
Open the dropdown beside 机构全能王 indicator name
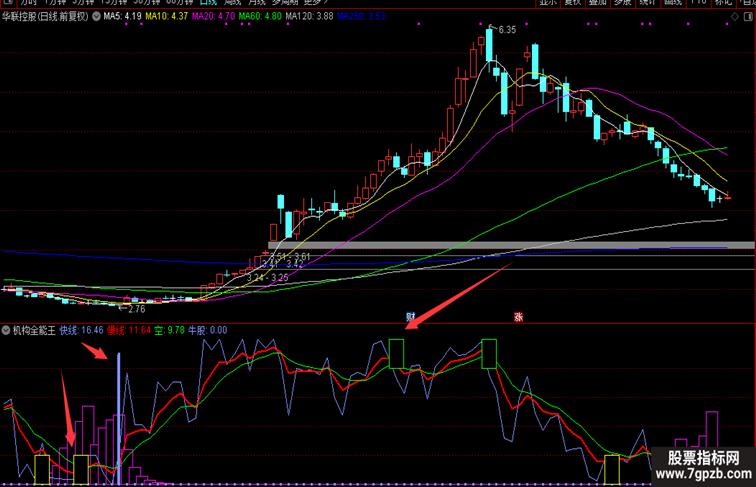pyautogui.click(x=6, y=330)
